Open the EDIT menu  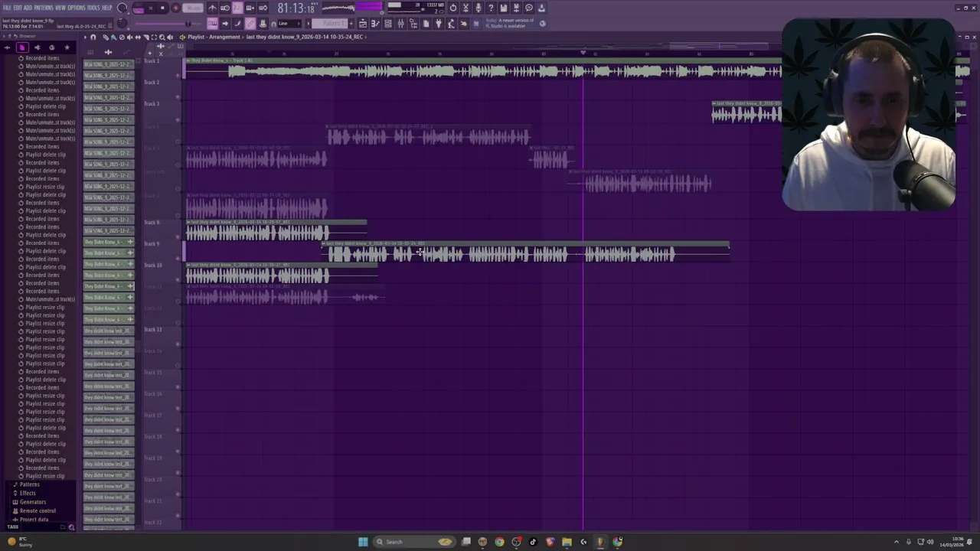pos(18,8)
